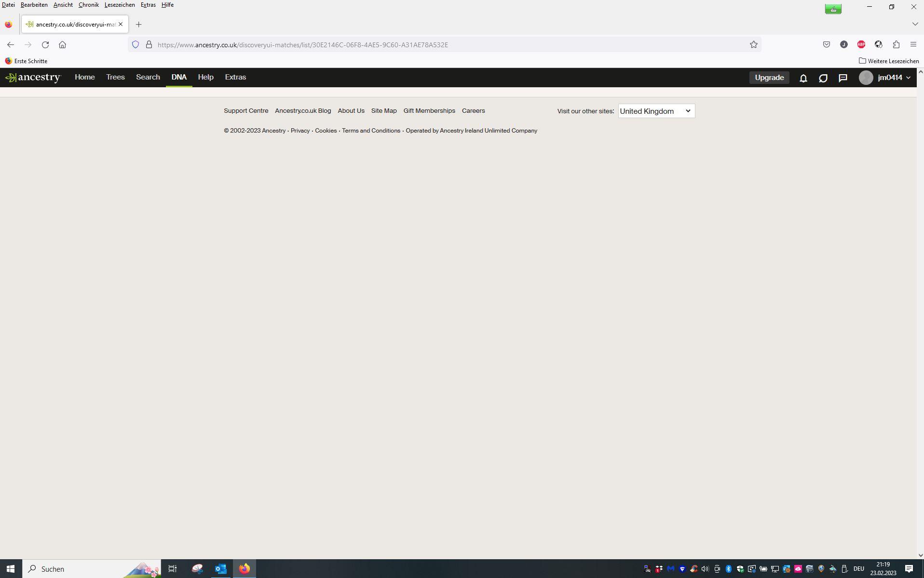Open the Ancestry notifications bell

click(803, 78)
